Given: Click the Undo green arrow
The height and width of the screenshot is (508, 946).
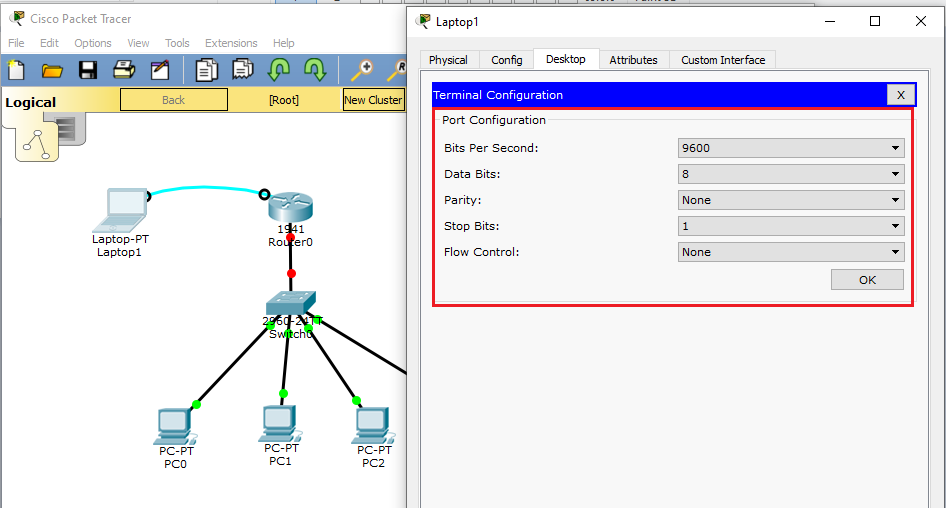Looking at the screenshot, I should [279, 69].
